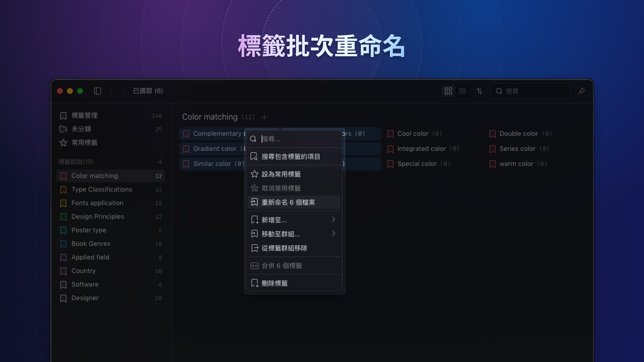Click the bookmark icon beside 標籤管理
Image resolution: width=644 pixels, height=362 pixels.
pyautogui.click(x=63, y=115)
